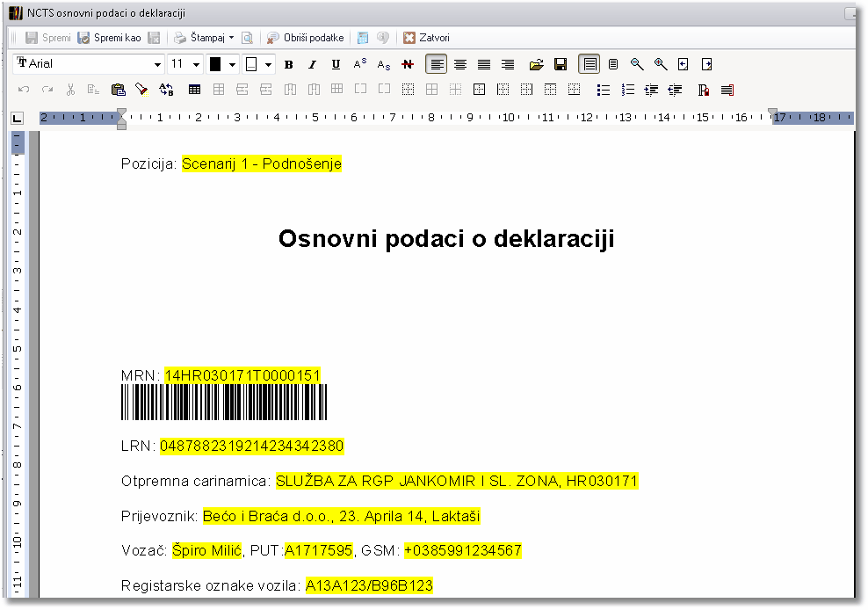Image resolution: width=868 pixels, height=610 pixels.
Task: Click the decrease indent icon
Action: tap(675, 90)
